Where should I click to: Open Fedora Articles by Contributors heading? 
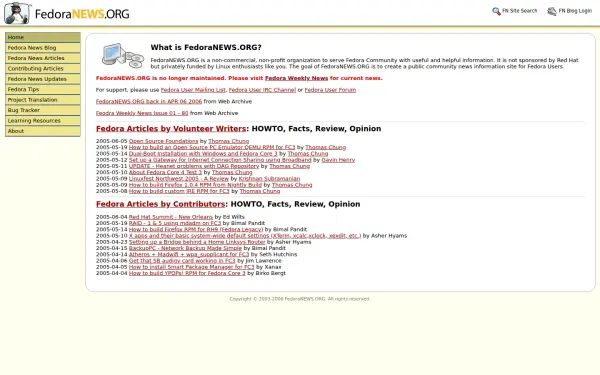coord(160,204)
